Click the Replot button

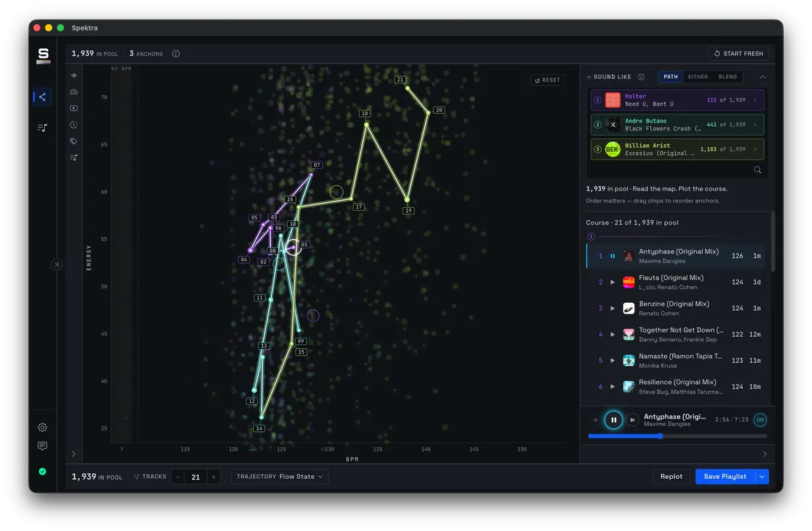671,477
